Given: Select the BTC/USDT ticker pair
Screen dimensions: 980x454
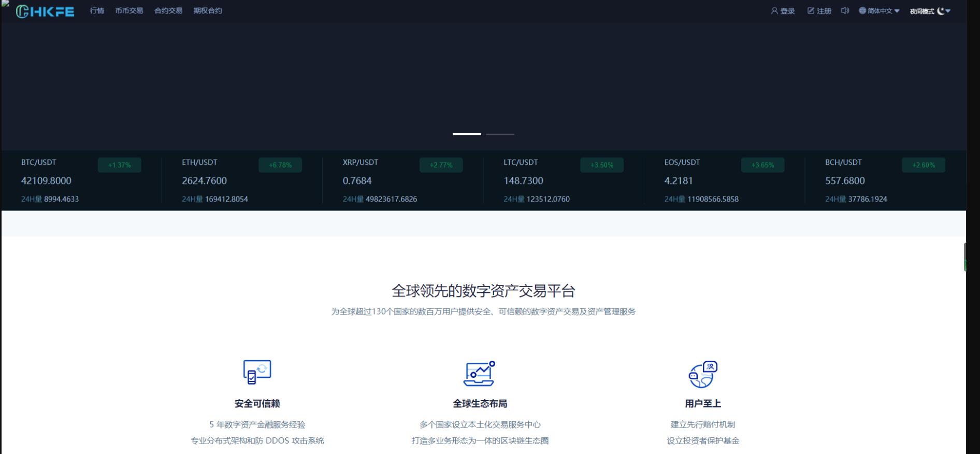Looking at the screenshot, I should click(x=39, y=162).
